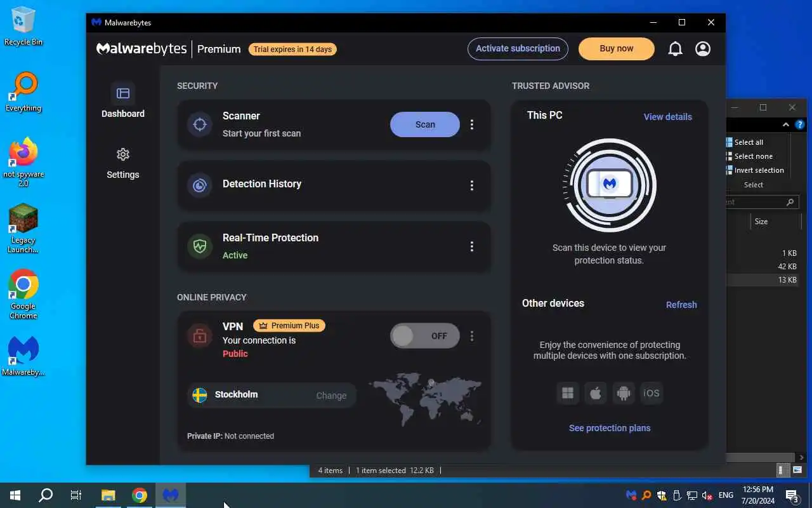The height and width of the screenshot is (508, 812).
Task: Click the world map in the VPN card
Action: click(425, 399)
